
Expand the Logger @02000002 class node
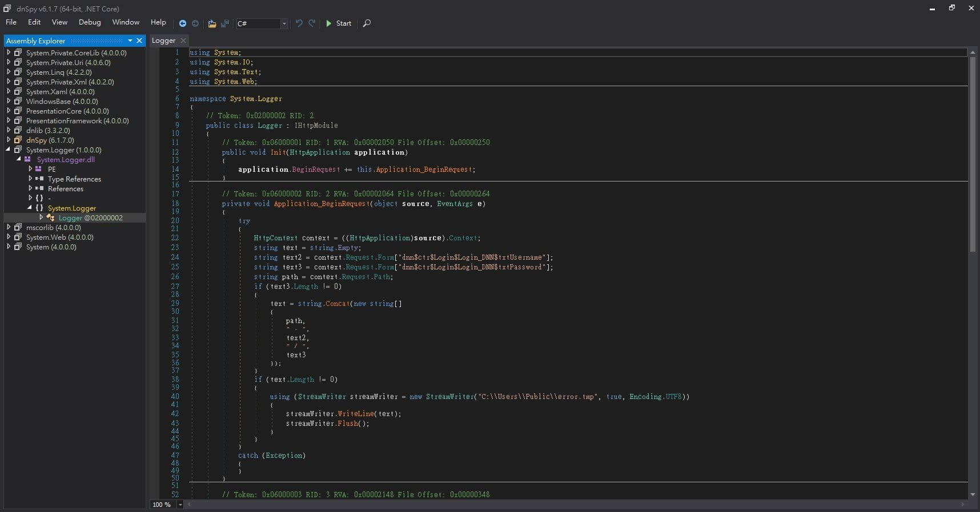41,217
